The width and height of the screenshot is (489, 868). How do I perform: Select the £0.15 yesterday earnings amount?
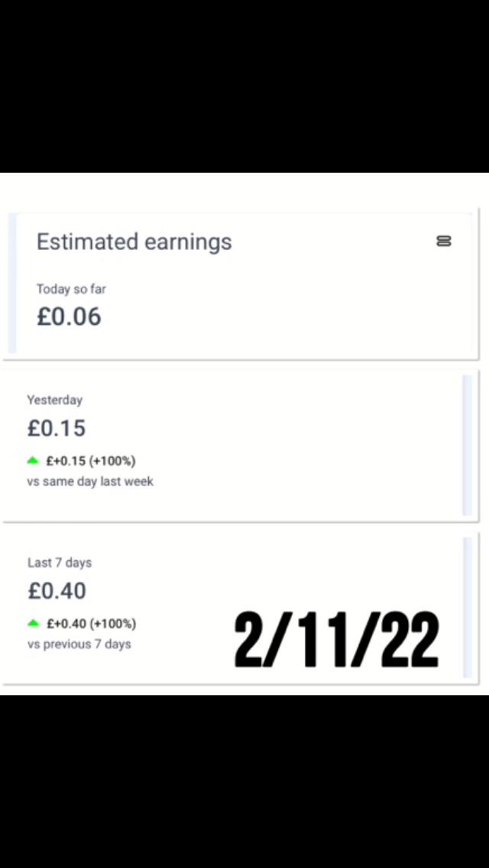tap(57, 428)
